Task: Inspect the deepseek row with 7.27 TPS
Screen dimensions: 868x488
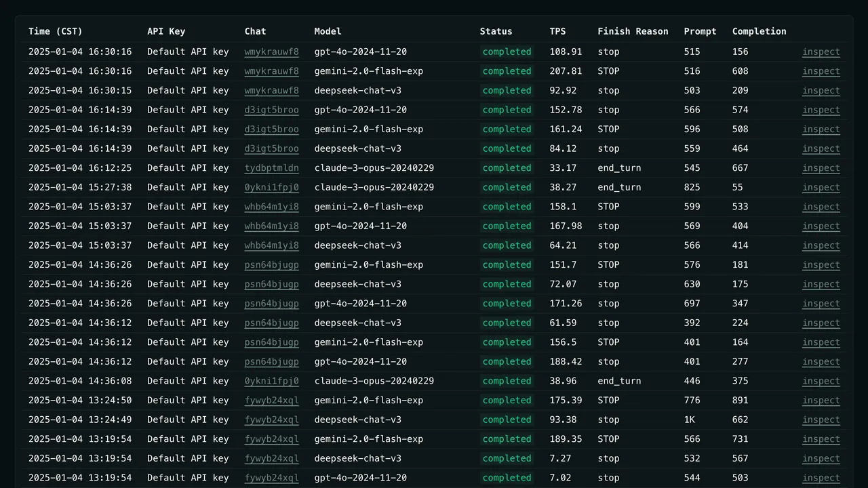Action: (x=821, y=458)
